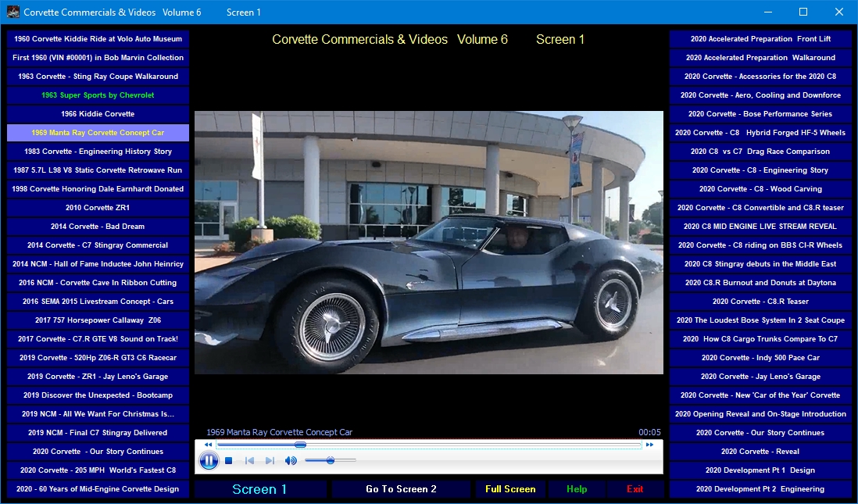858x504 pixels.
Task: Click the rewind arrows on seek bar
Action: [x=208, y=445]
